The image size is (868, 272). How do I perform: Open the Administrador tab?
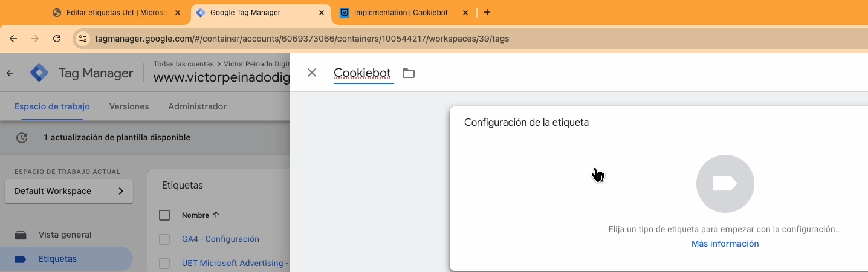coord(197,106)
